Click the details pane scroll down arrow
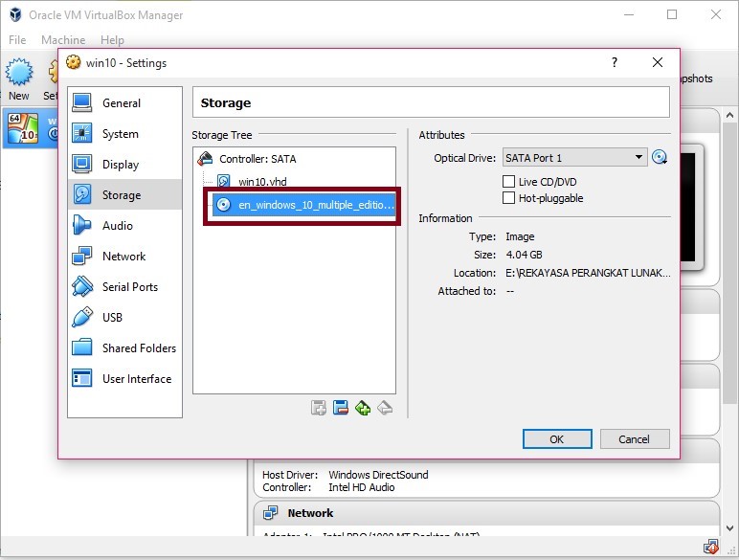739x560 pixels. (729, 528)
